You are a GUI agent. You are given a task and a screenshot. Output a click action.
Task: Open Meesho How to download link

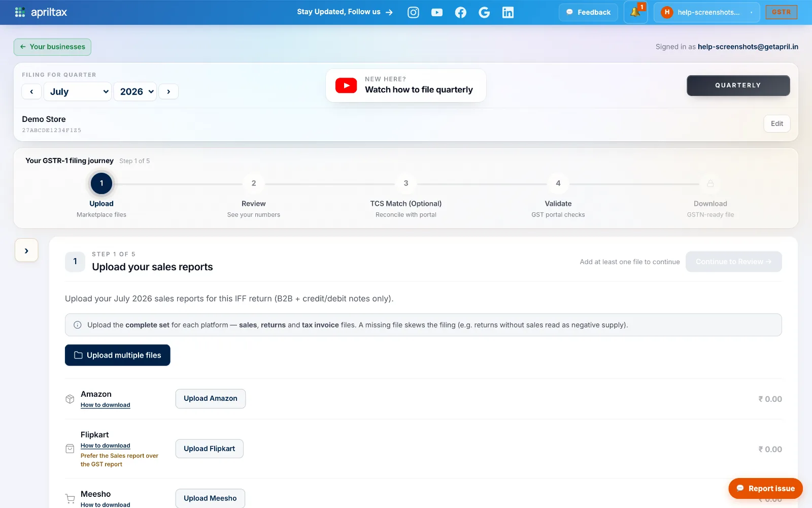point(106,504)
